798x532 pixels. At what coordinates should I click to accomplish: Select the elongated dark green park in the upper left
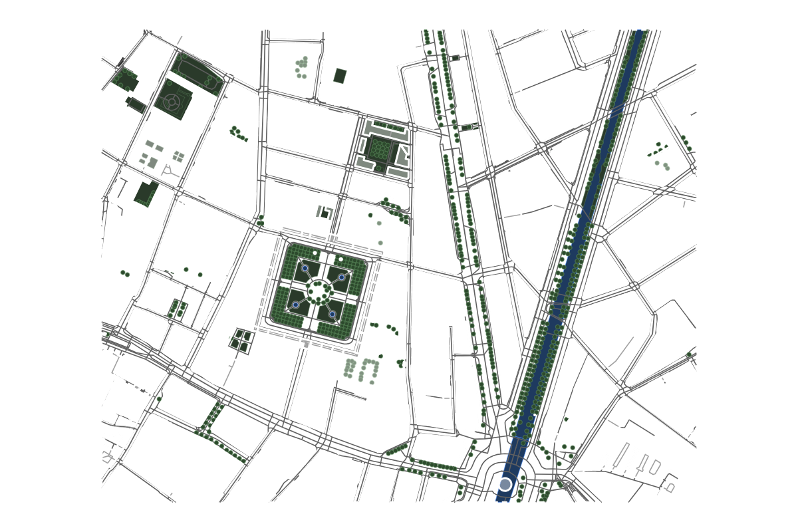197,73
